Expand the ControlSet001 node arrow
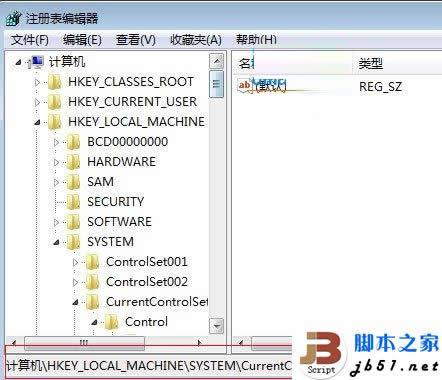The width and height of the screenshot is (442, 380). (x=75, y=262)
